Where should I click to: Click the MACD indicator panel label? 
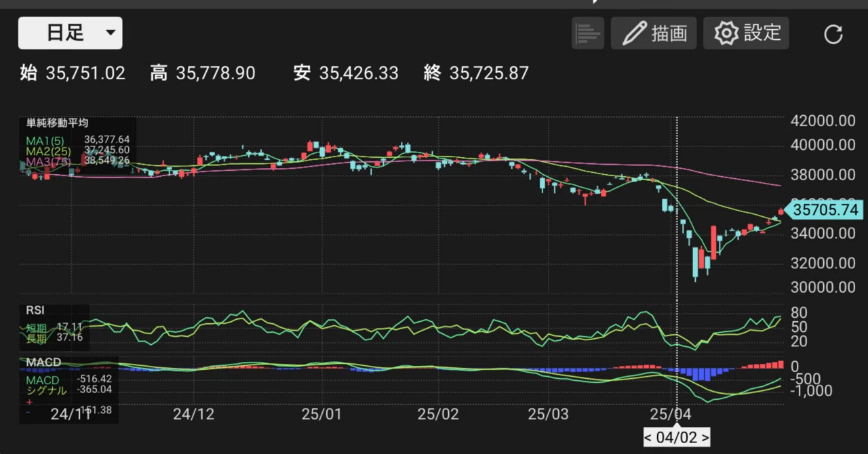click(x=43, y=363)
